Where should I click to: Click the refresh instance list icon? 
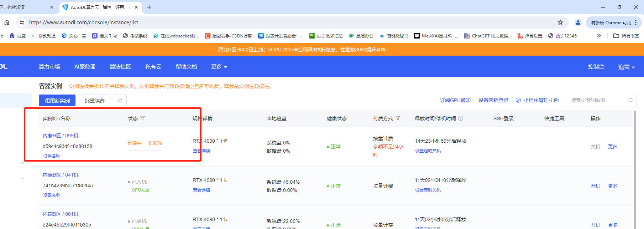pos(120,101)
